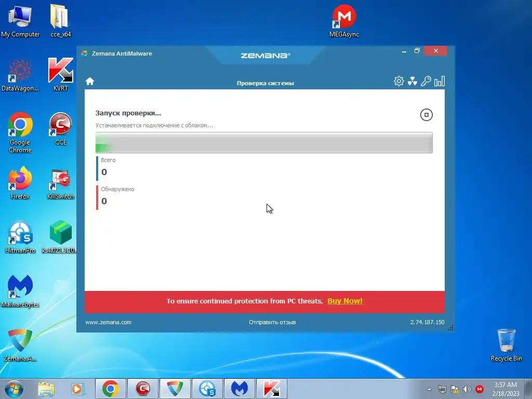Switch to Zemana taskbar button

(x=175, y=389)
